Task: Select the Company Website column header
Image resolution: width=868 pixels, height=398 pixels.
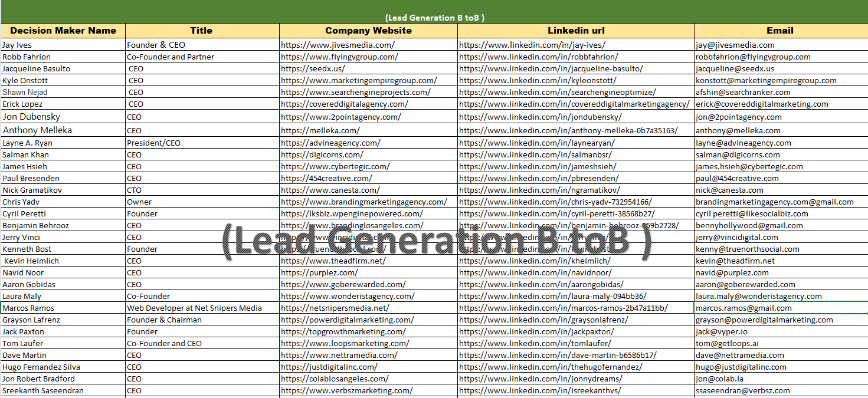Action: pyautogui.click(x=369, y=31)
